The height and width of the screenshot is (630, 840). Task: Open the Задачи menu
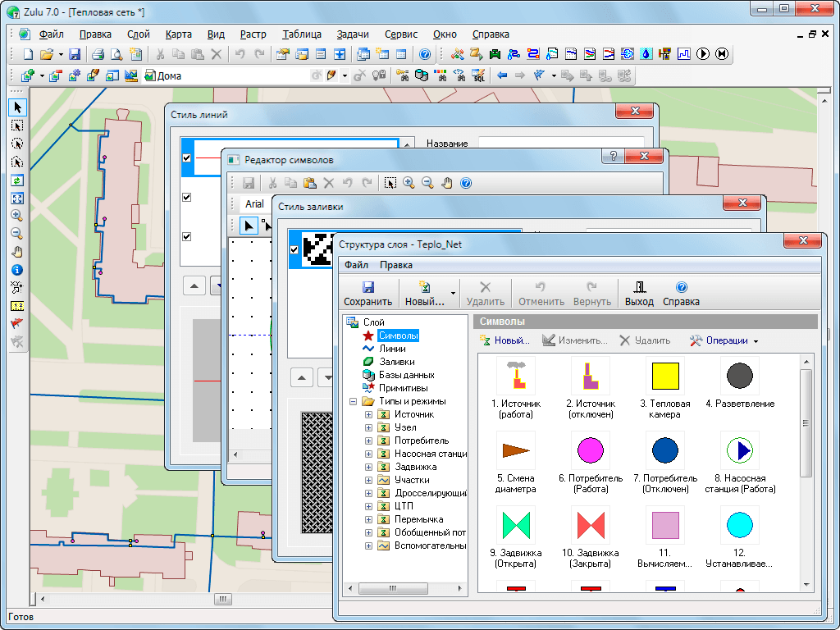tap(353, 34)
